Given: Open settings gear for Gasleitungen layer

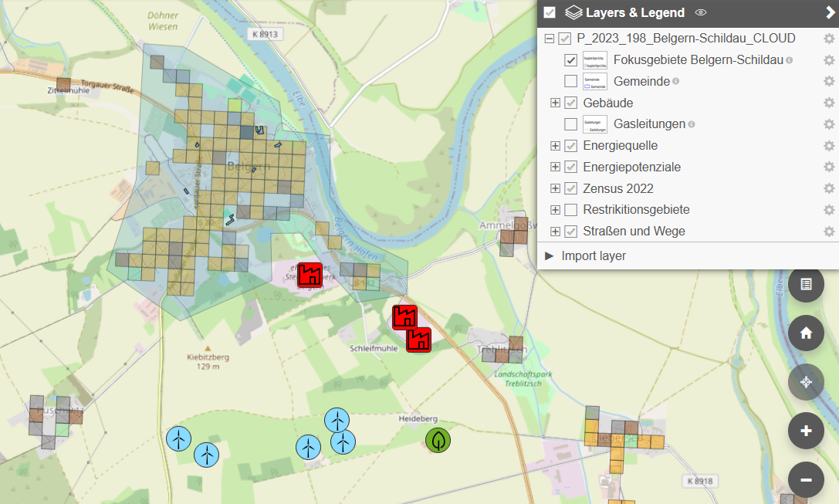Looking at the screenshot, I should (829, 124).
